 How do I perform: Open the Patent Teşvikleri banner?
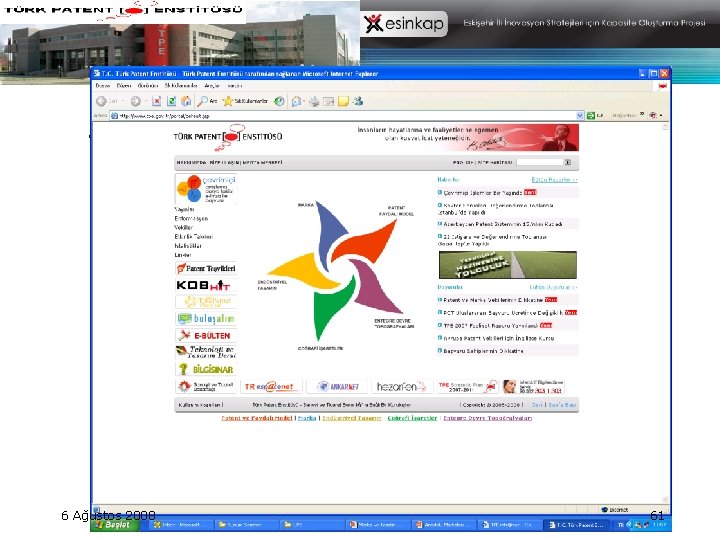click(206, 268)
